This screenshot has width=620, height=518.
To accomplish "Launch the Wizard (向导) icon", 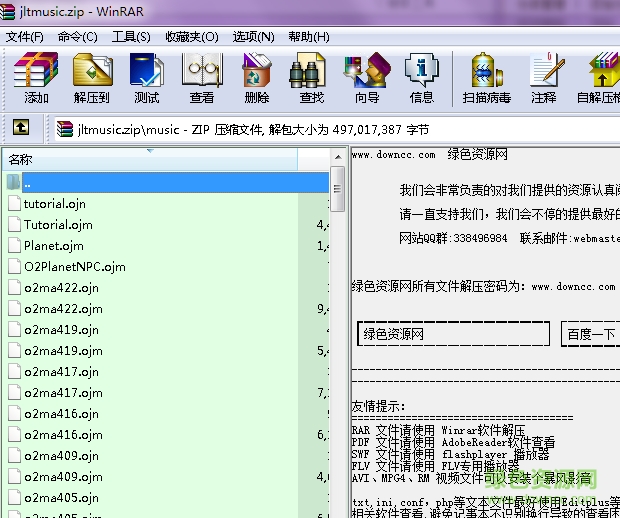I will (367, 78).
